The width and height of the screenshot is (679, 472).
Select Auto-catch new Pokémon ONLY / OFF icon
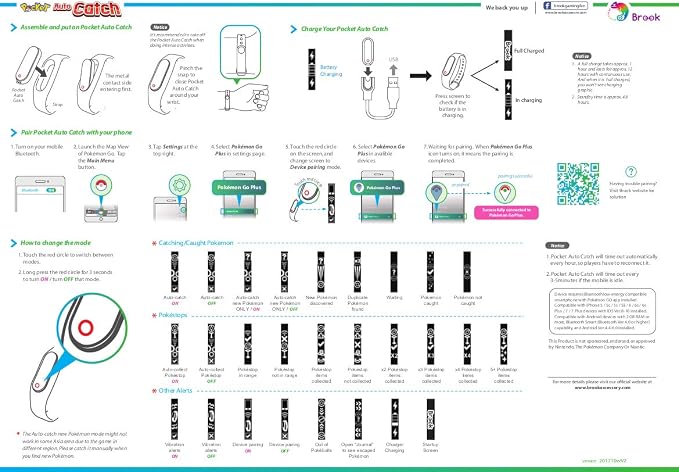[284, 272]
